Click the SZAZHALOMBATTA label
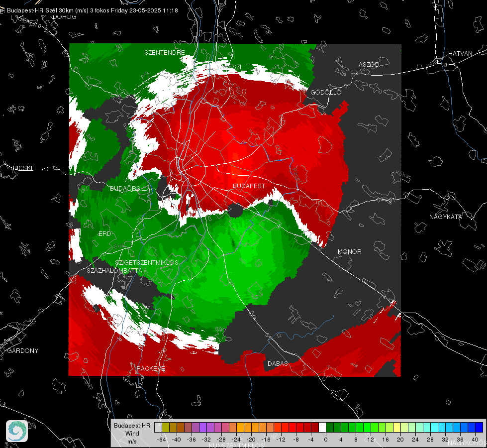This screenshot has width=487, height=448. 114,270
